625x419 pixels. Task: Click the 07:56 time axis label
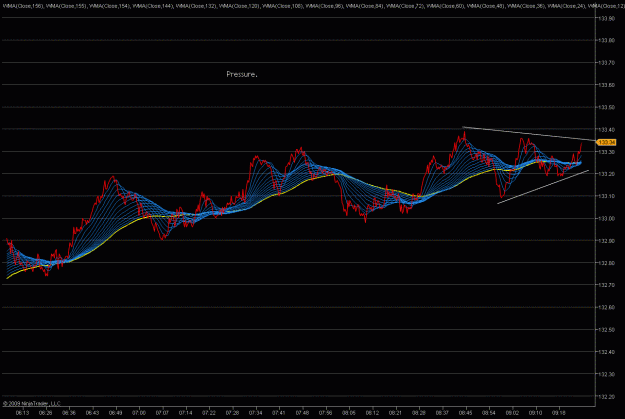point(326,413)
